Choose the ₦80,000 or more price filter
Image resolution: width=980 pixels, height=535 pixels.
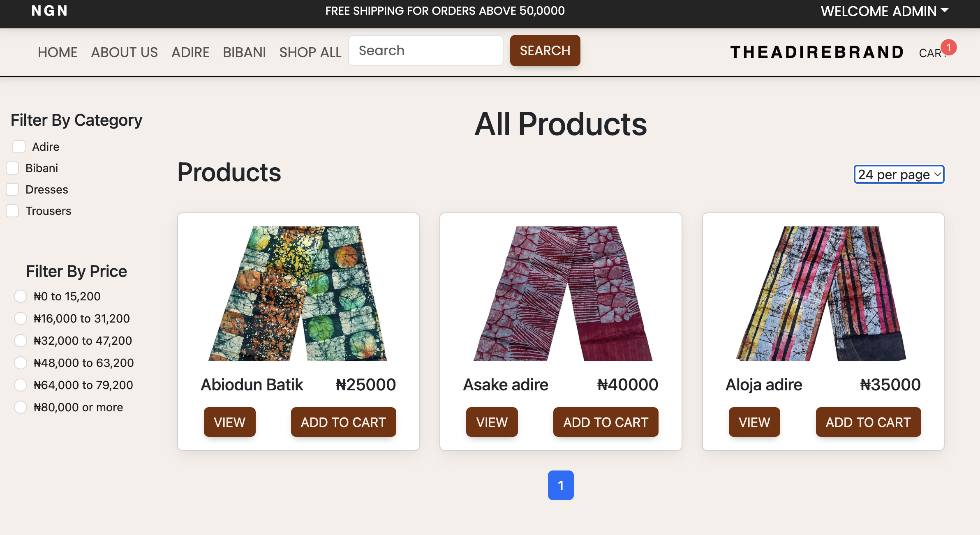(x=21, y=407)
